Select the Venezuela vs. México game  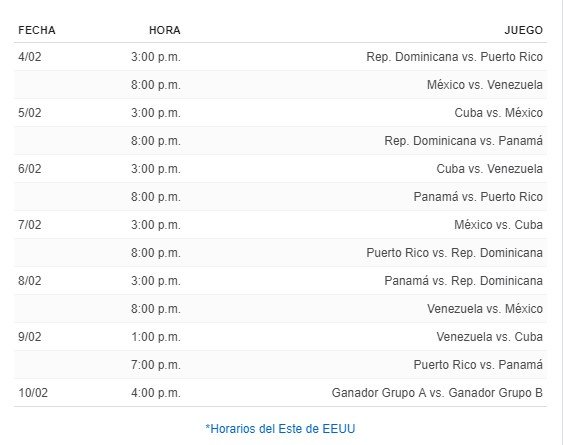(484, 309)
